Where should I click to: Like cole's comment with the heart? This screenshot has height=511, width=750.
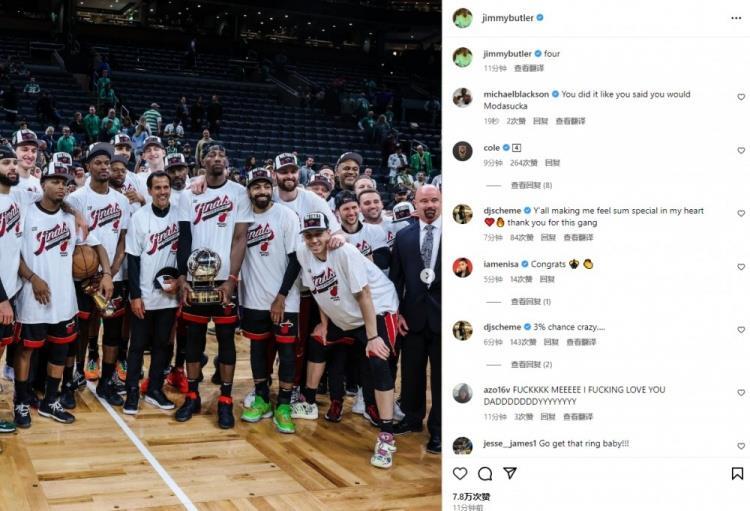tap(741, 150)
